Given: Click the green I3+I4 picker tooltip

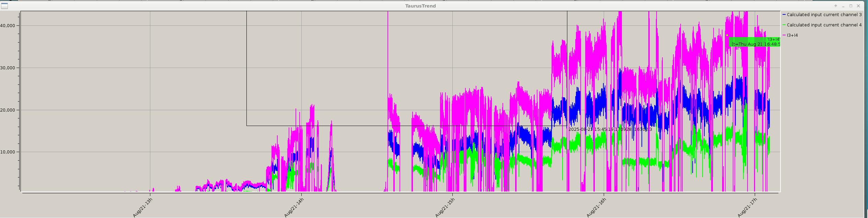Looking at the screenshot, I should pyautogui.click(x=754, y=42).
